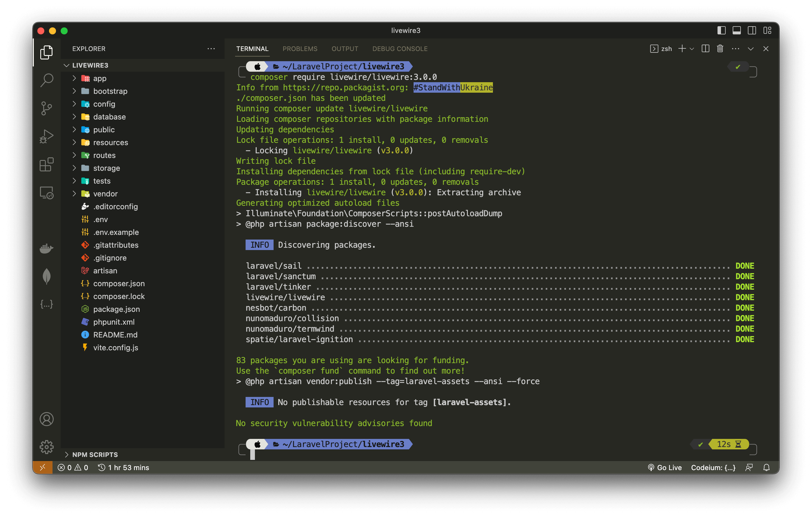Viewport: 812px width, 517px height.
Task: Select the zsh terminal label
Action: pyautogui.click(x=661, y=49)
